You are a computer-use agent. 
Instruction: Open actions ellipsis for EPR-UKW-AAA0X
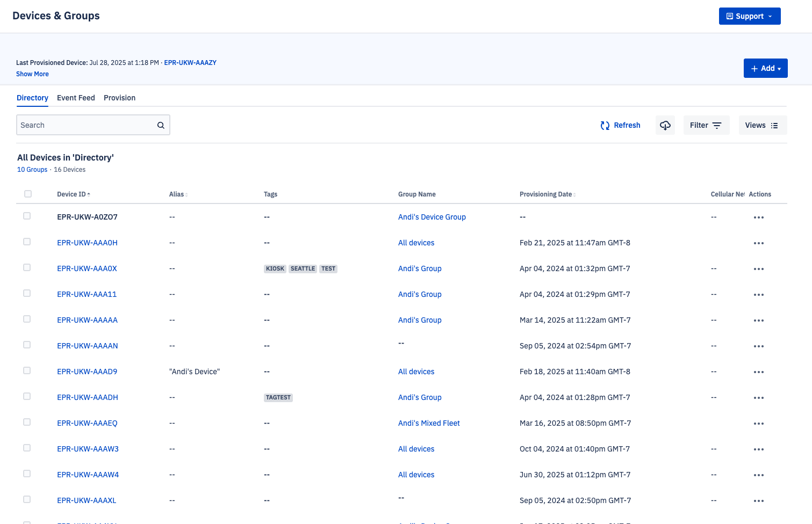[x=758, y=269]
